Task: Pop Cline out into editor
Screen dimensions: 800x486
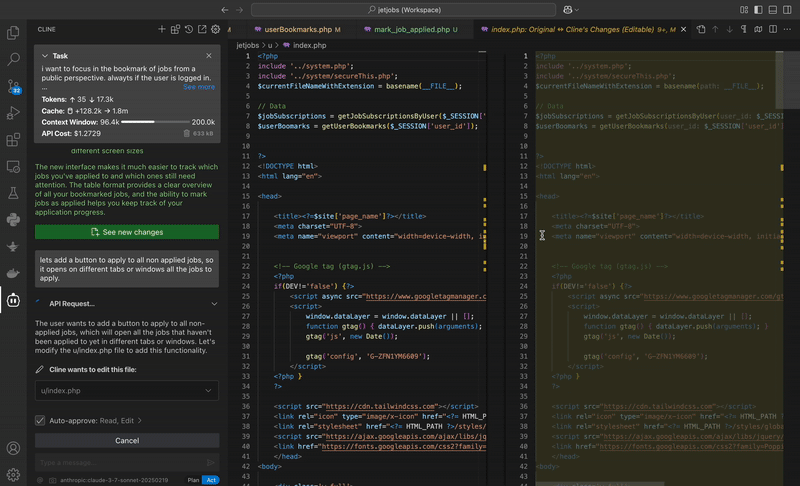Action: (x=202, y=30)
